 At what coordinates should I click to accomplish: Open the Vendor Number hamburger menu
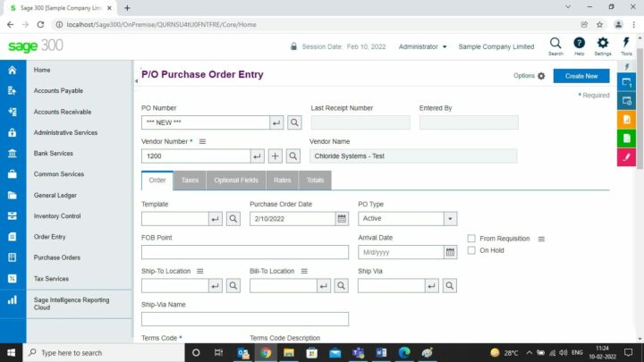pyautogui.click(x=202, y=141)
